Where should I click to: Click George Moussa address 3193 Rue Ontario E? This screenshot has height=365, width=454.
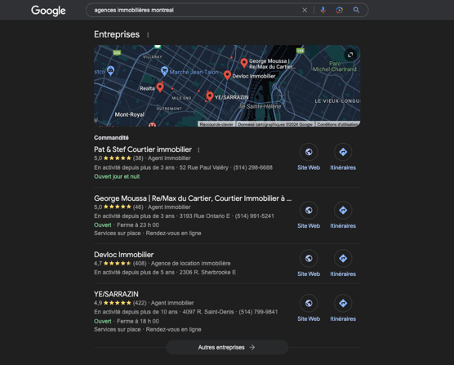pyautogui.click(x=205, y=216)
